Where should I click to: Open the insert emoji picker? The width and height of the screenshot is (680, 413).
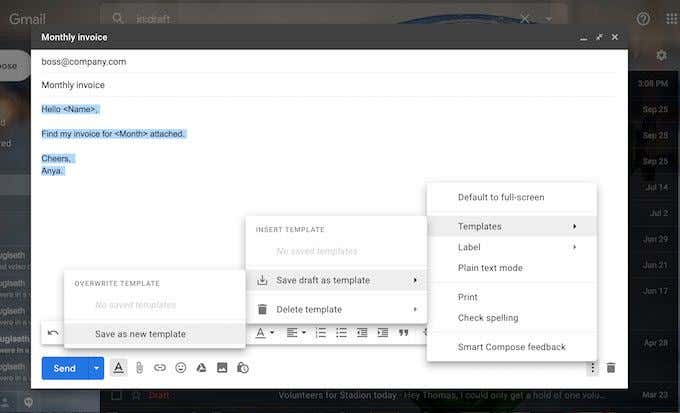click(x=181, y=368)
